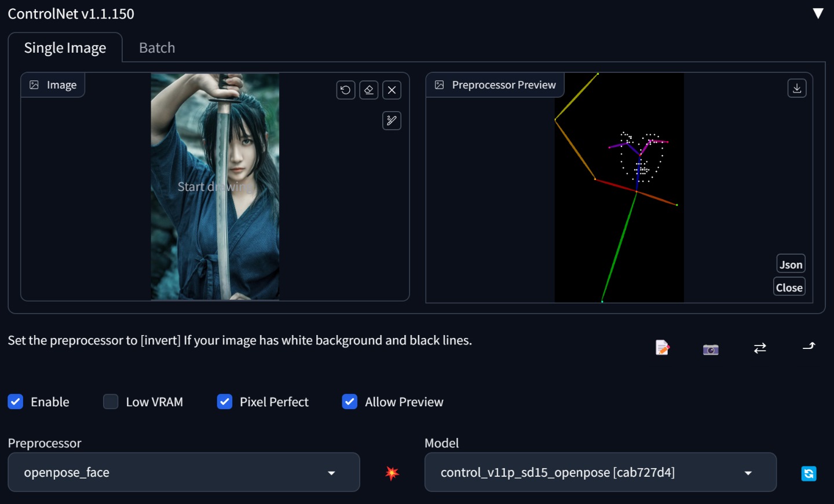The width and height of the screenshot is (834, 504).
Task: Disable the Pixel Perfect checkbox
Action: coord(225,402)
